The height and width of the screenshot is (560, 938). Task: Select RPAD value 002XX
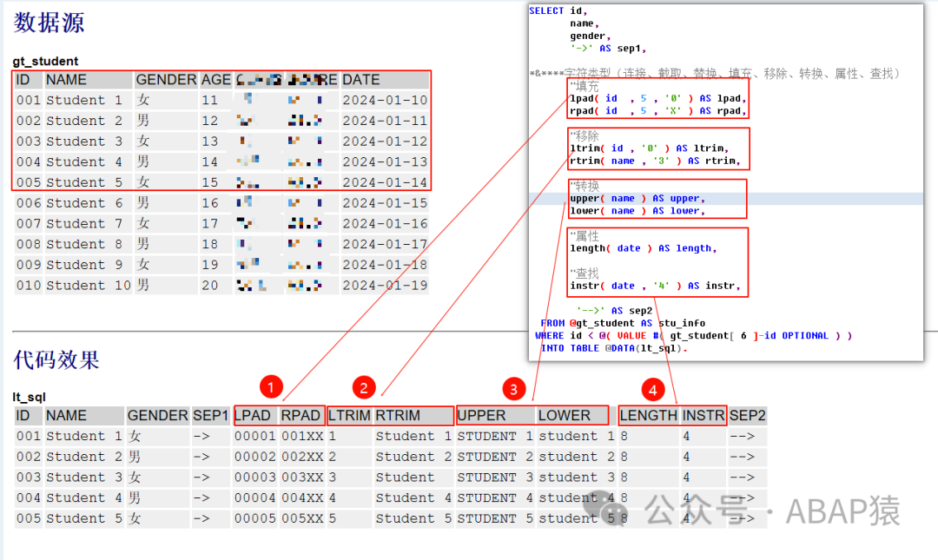pyautogui.click(x=303, y=457)
